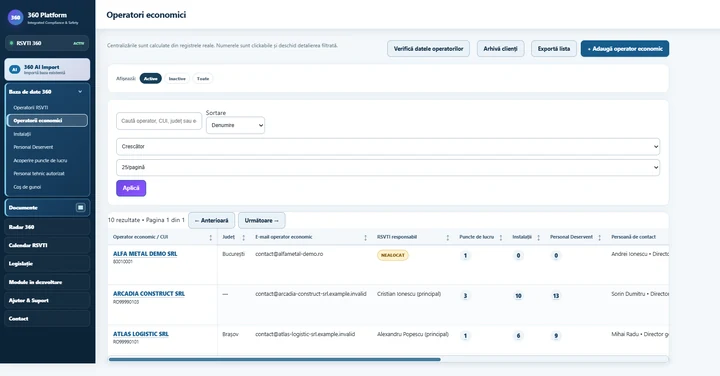Sort by Instalații column arrows
The image size is (720, 376).
[x=538, y=237]
